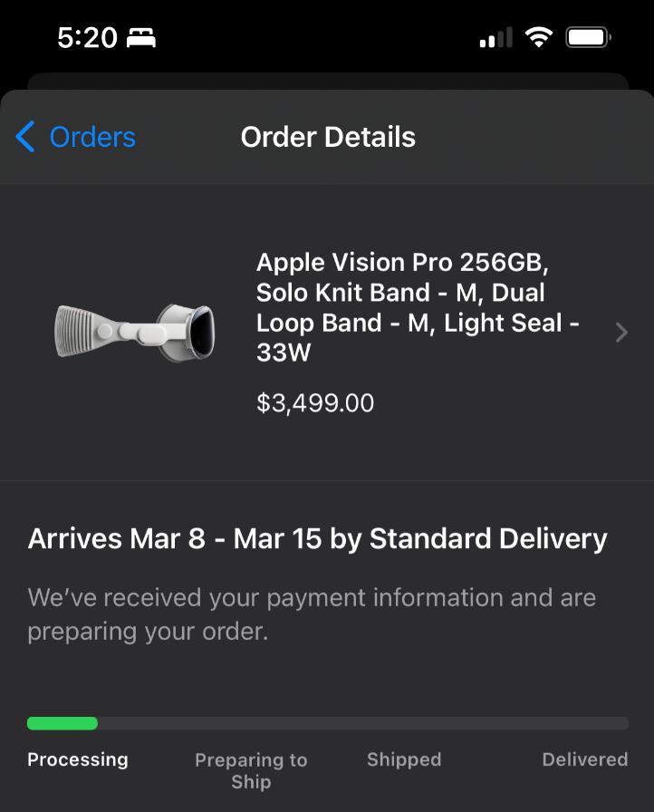
Task: Tap the Processing status step
Action: tap(78, 759)
